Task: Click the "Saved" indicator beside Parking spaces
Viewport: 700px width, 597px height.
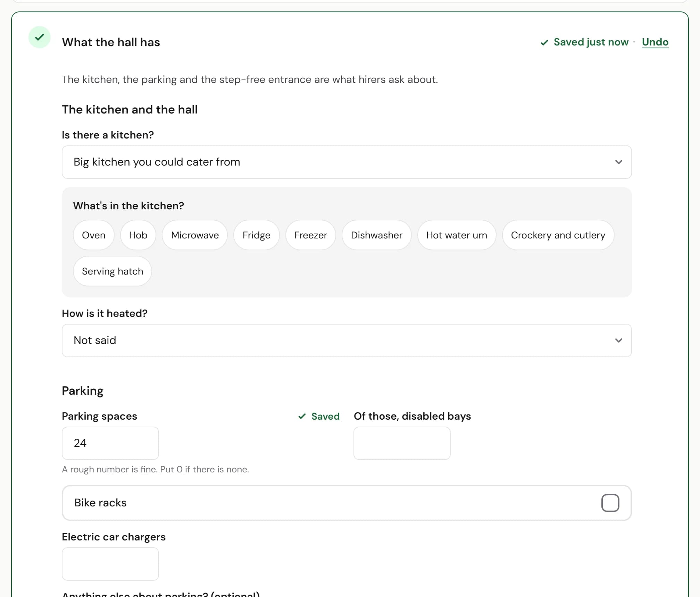Action: [319, 416]
